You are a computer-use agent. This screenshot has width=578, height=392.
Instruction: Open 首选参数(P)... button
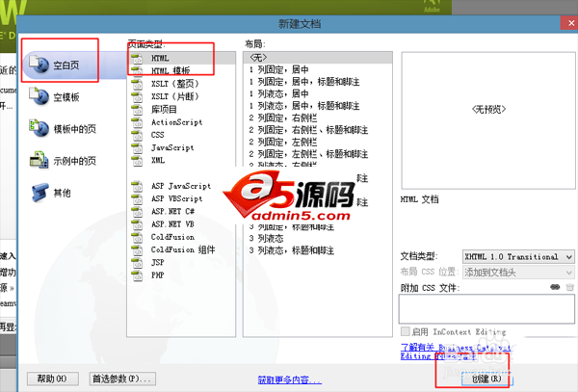(x=122, y=379)
